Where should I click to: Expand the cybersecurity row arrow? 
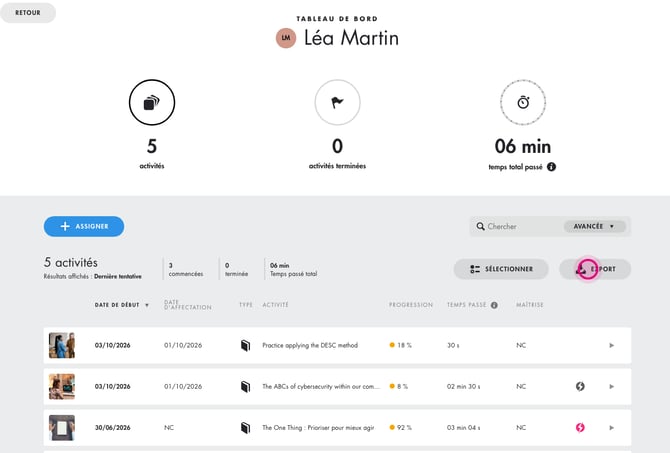pyautogui.click(x=611, y=386)
